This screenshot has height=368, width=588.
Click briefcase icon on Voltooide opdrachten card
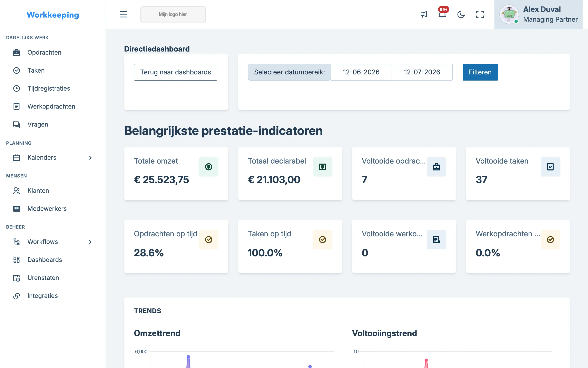pos(436,167)
